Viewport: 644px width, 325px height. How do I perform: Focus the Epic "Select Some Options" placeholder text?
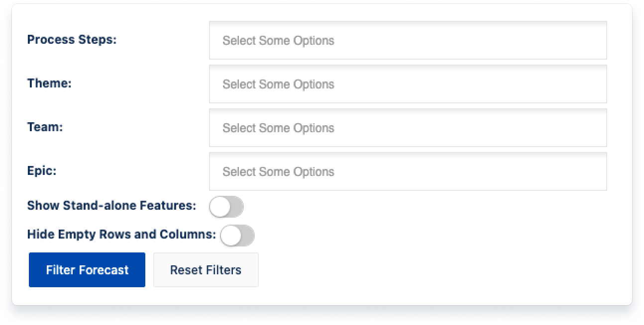coord(278,172)
